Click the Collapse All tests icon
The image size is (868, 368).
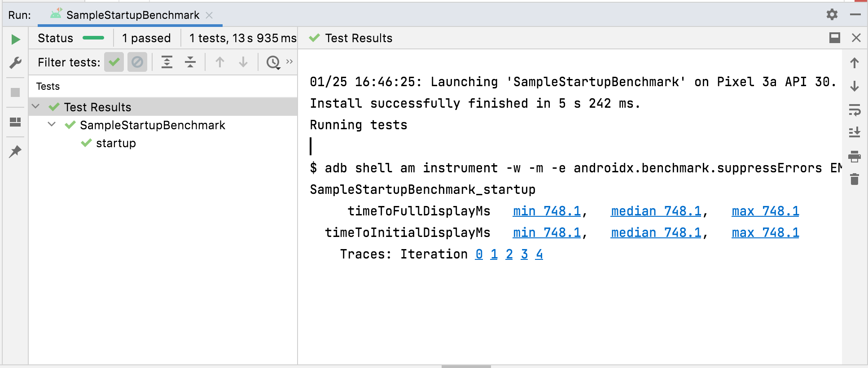click(x=190, y=62)
